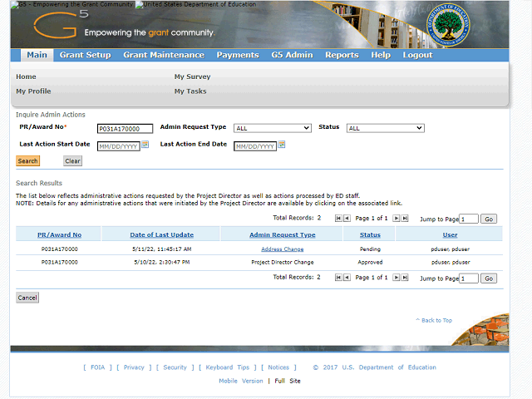Open the Reports menu
Image resolution: width=532 pixels, height=399 pixels.
point(342,55)
